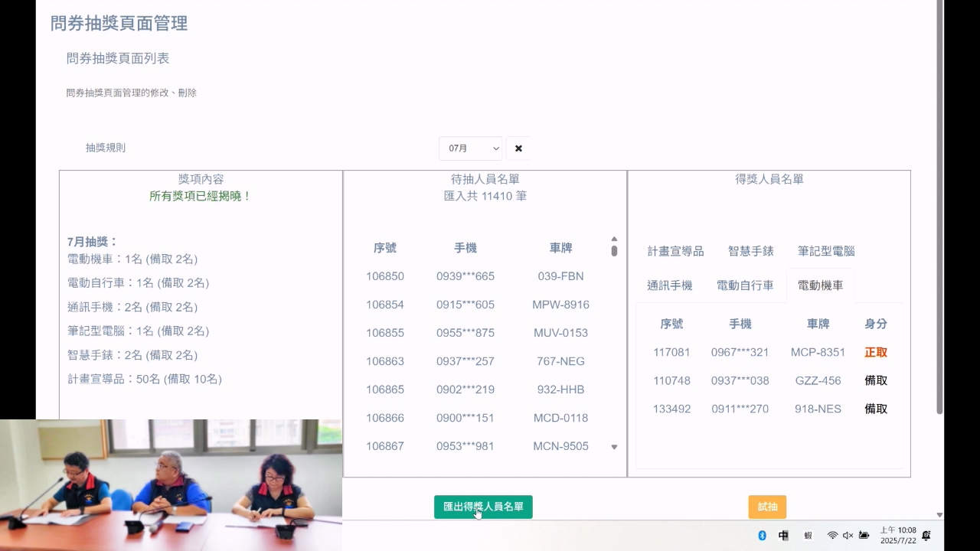Switch to the 計畫宣導品 tab
This screenshot has width=980, height=551.
tap(675, 251)
